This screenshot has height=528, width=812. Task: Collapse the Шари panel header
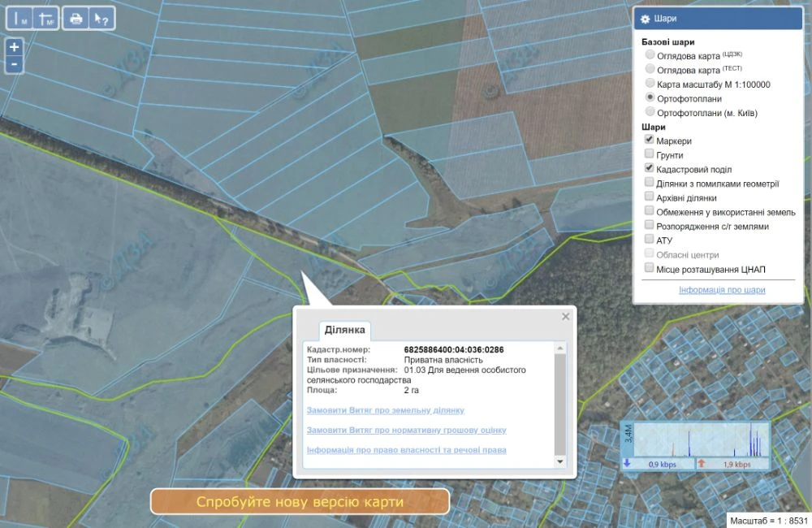pos(718,19)
